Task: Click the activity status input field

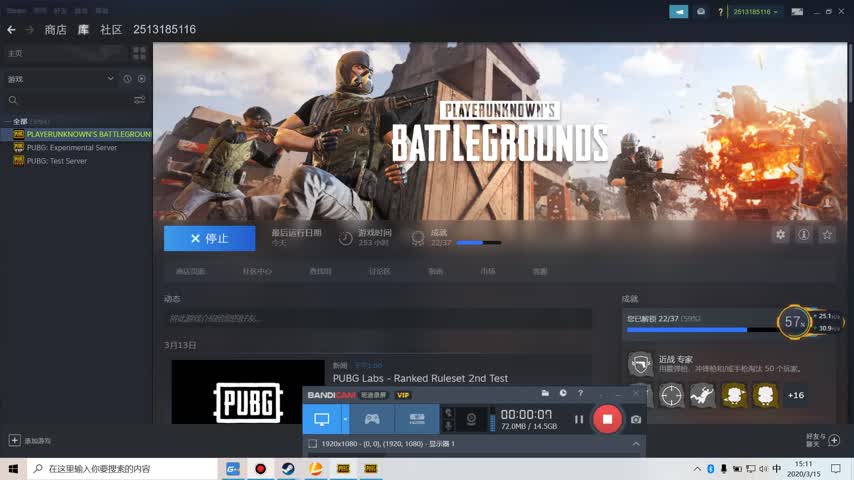Action: coord(378,318)
